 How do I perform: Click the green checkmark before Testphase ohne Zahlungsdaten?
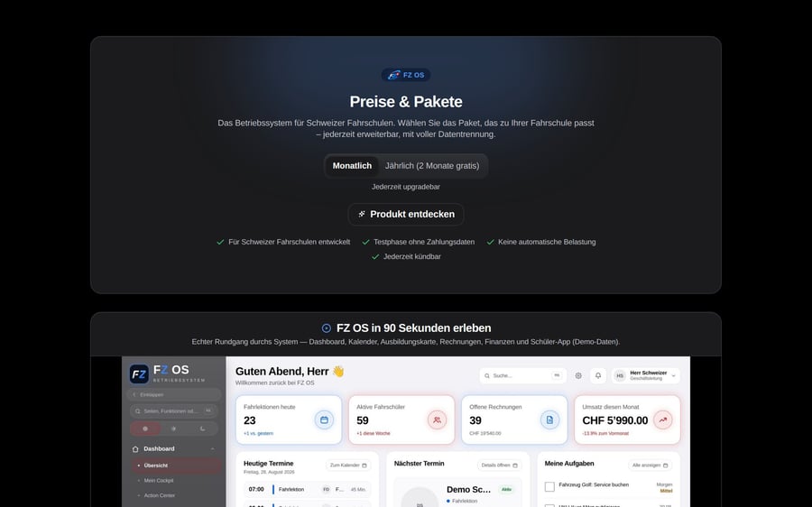pos(365,242)
